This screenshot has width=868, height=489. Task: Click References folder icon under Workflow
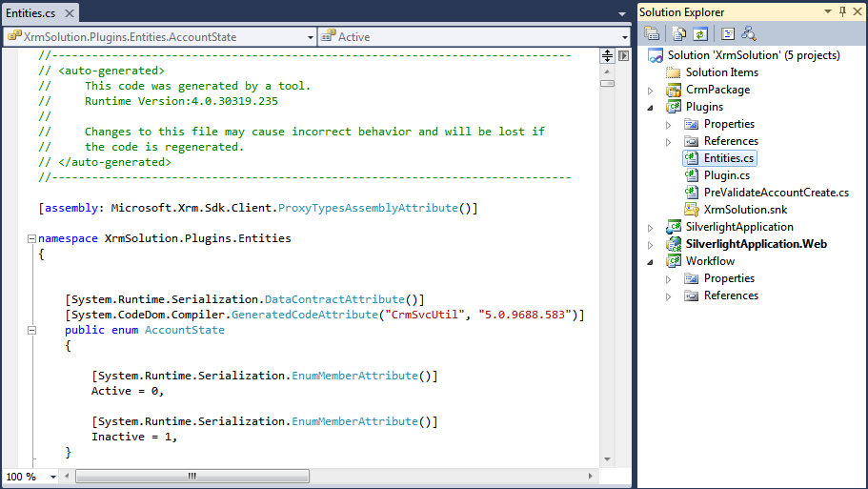pyautogui.click(x=691, y=295)
